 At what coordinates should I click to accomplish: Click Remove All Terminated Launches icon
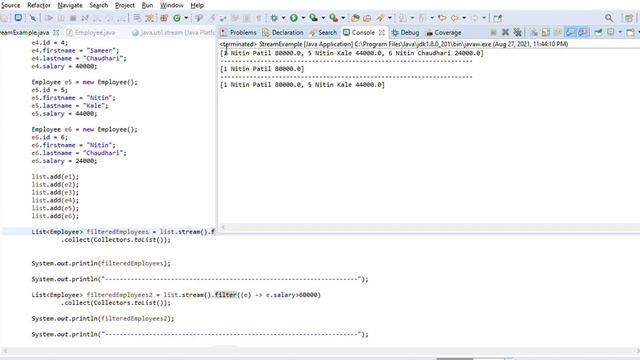point(518,32)
